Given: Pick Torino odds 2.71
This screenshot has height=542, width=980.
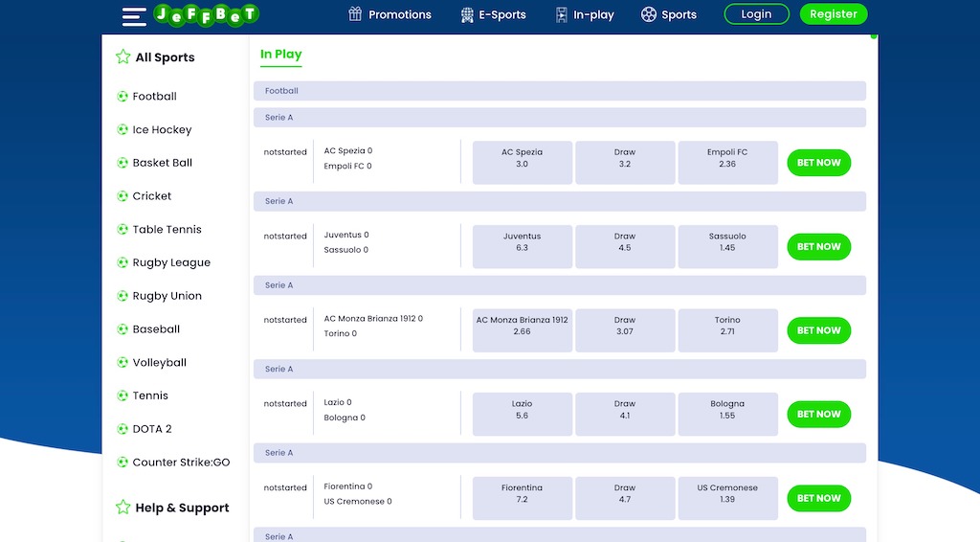Looking at the screenshot, I should tap(727, 330).
